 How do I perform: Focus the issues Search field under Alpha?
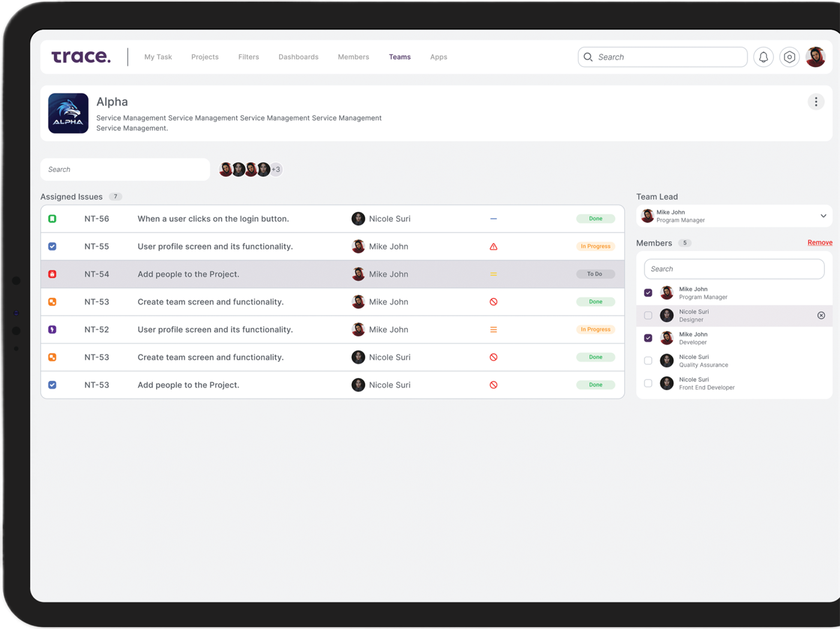pos(125,170)
